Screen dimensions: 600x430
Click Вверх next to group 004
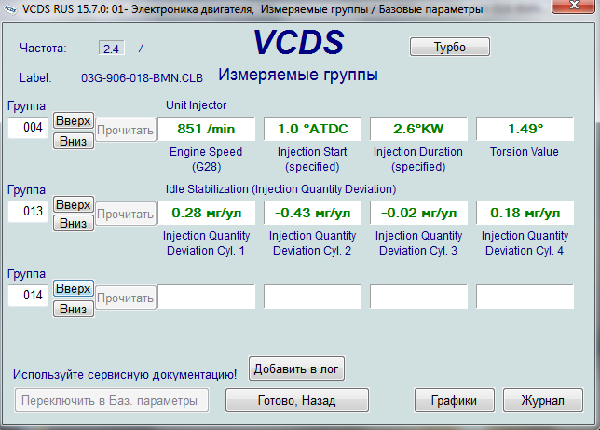(x=73, y=121)
